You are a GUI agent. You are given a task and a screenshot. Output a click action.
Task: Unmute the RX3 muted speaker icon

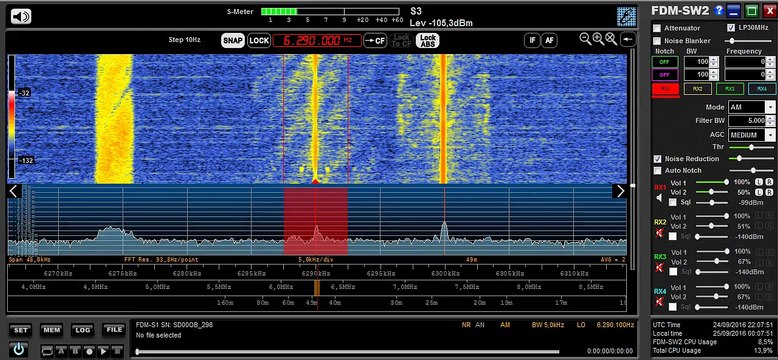[659, 268]
